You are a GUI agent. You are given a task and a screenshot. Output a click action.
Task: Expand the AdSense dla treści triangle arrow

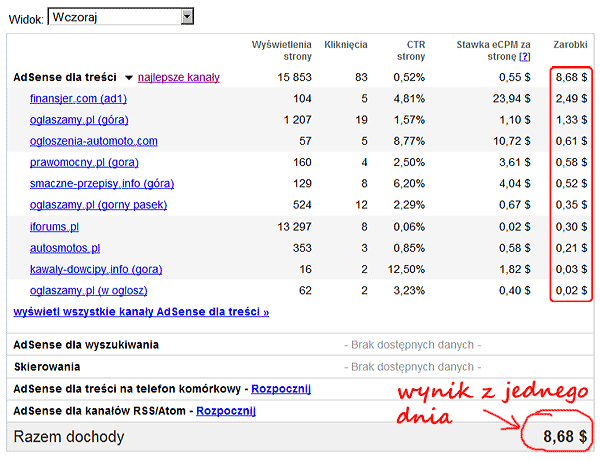coord(129,78)
